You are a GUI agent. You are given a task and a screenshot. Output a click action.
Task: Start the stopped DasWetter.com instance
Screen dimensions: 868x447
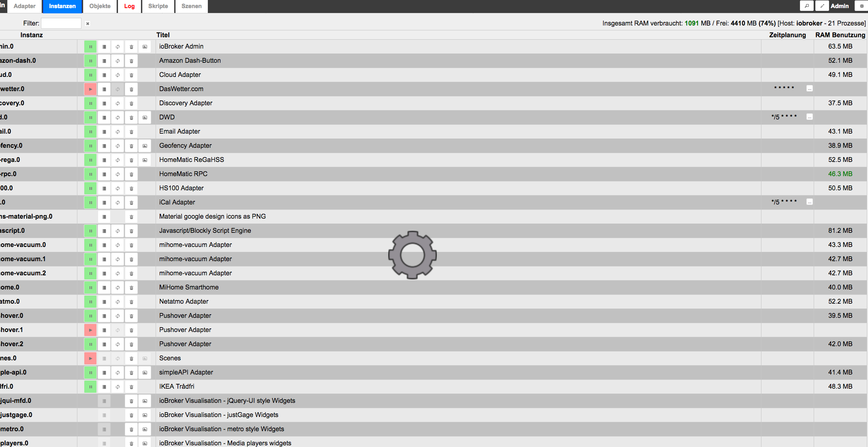point(90,89)
